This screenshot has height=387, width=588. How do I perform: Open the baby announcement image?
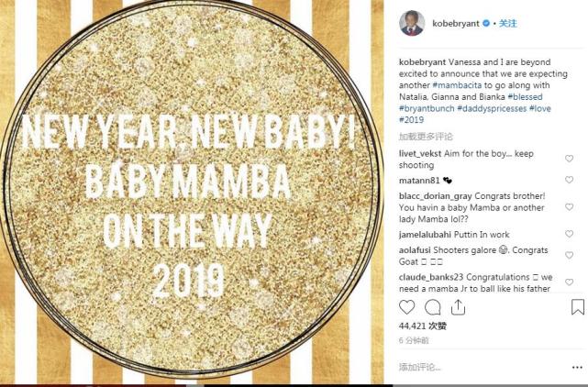click(x=192, y=192)
